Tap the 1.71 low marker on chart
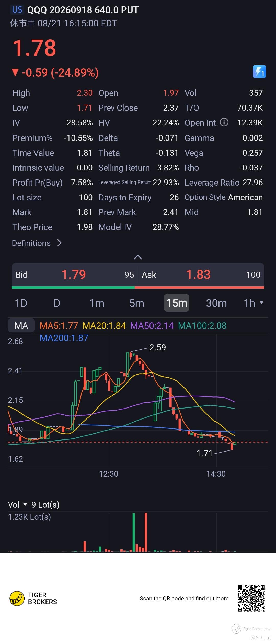Viewport: 276px width, 644px height. click(x=204, y=453)
